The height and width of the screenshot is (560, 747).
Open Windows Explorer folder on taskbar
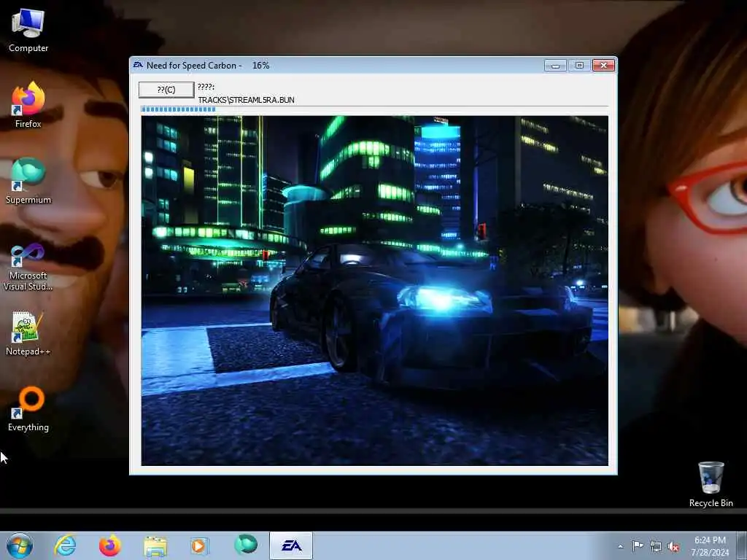[x=155, y=546]
